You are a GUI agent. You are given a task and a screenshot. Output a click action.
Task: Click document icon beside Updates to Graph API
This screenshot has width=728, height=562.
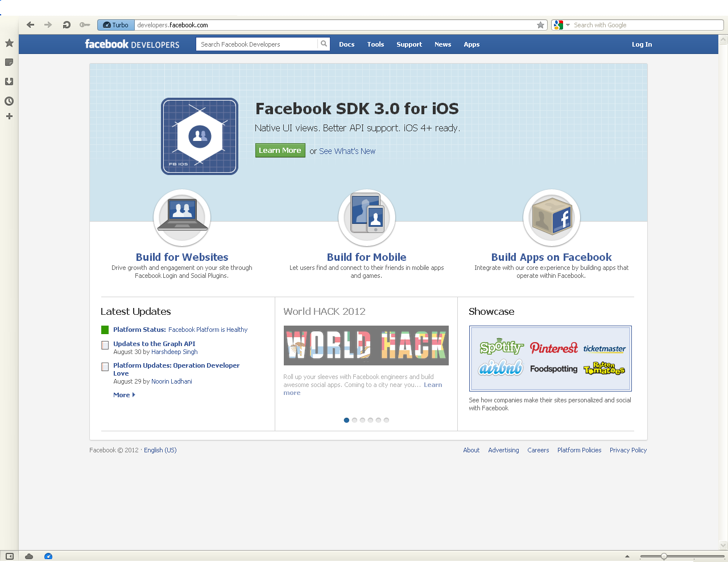click(x=105, y=345)
